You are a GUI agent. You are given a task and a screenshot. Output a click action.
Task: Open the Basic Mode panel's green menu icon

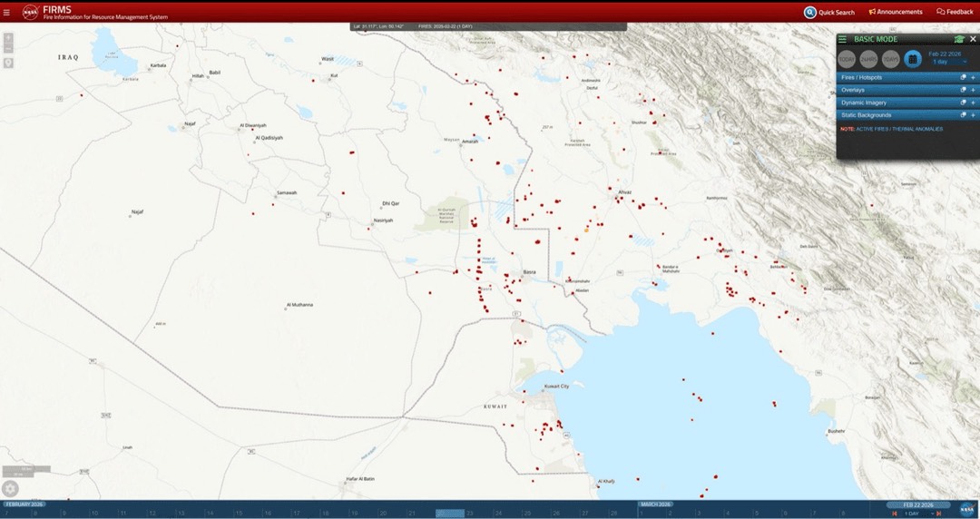[842, 39]
